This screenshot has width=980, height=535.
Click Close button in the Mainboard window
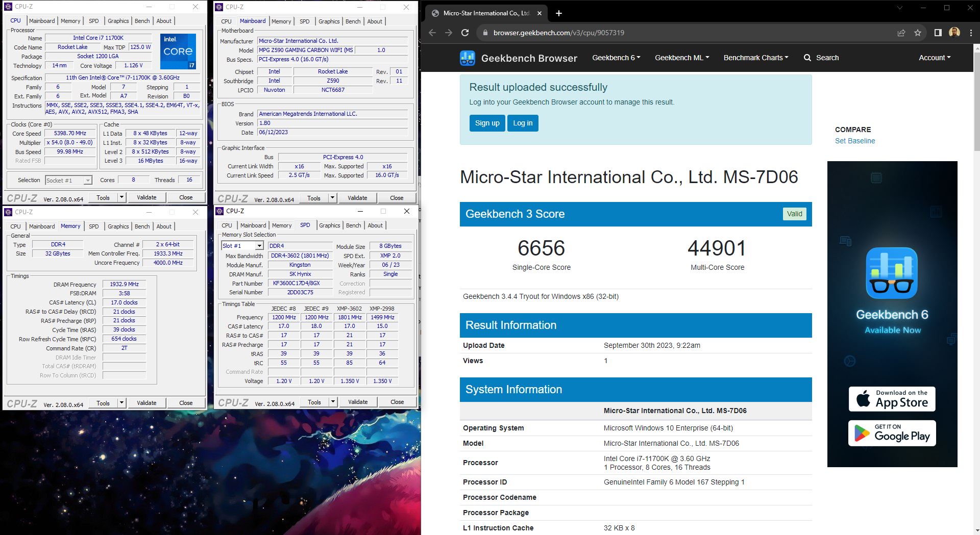[x=397, y=198]
